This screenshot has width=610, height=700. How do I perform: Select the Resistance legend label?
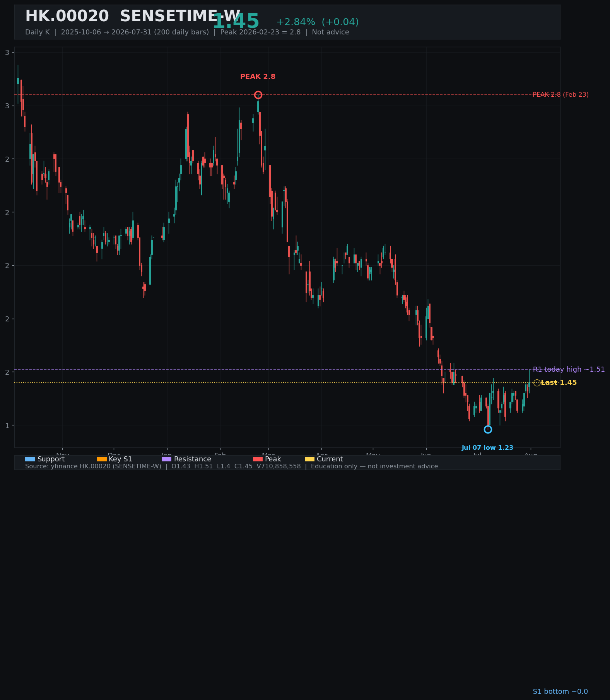pos(193,459)
